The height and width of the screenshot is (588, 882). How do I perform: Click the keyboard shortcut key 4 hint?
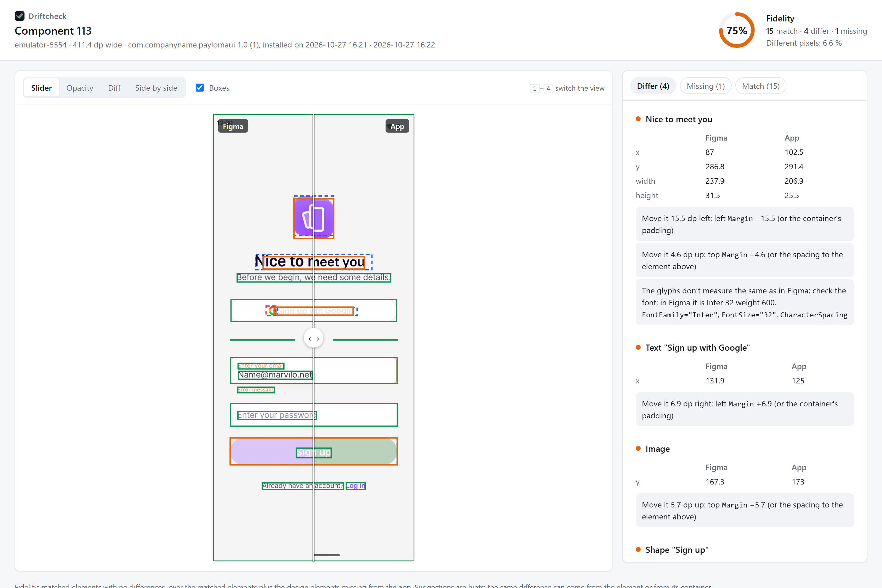coord(548,89)
